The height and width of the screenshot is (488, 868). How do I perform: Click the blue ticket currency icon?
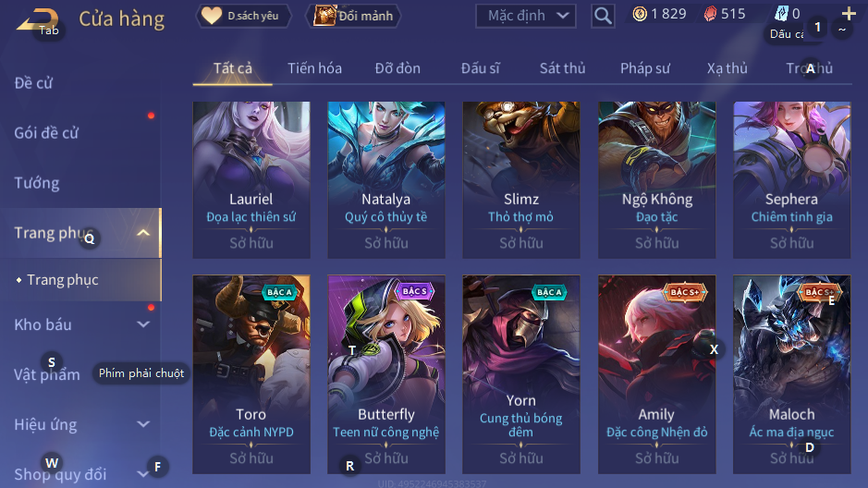(782, 13)
